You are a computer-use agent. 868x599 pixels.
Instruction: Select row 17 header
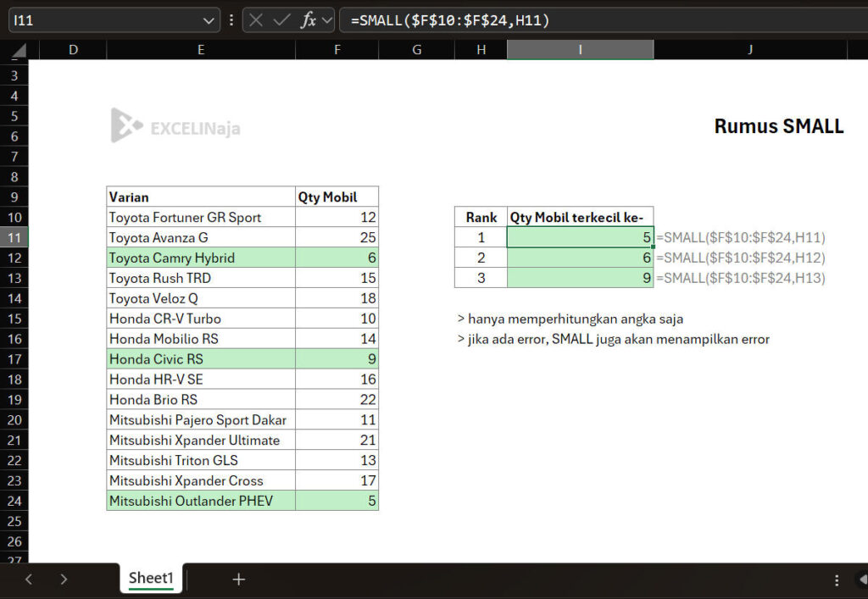tap(14, 359)
